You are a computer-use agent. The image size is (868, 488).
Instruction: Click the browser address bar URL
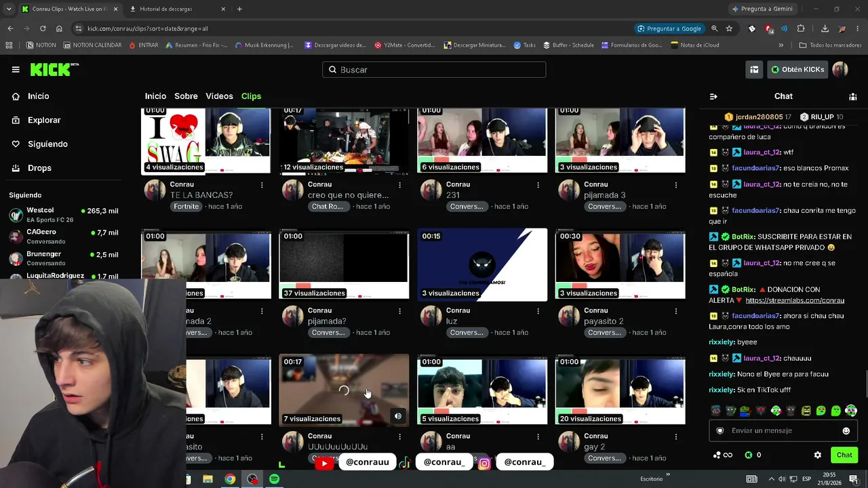(148, 28)
